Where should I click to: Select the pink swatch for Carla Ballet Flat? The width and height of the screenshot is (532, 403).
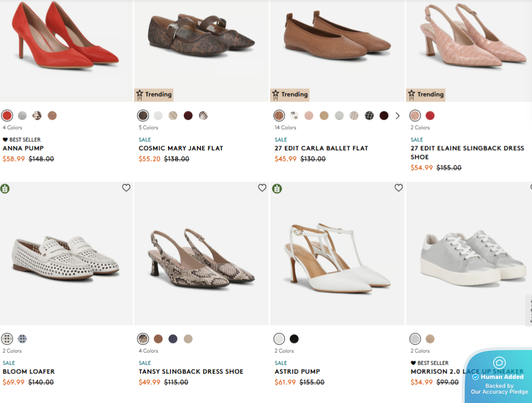[x=309, y=115]
